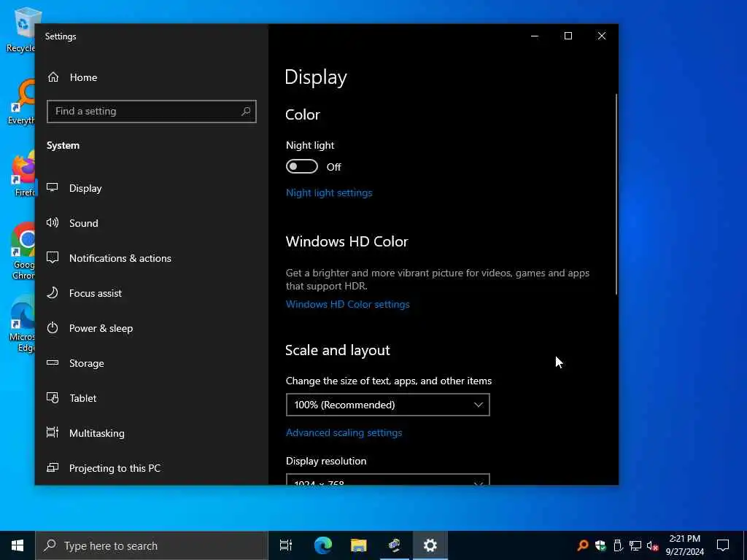Select the Projecting to this PC icon
This screenshot has width=747, height=560.
pyautogui.click(x=53, y=467)
